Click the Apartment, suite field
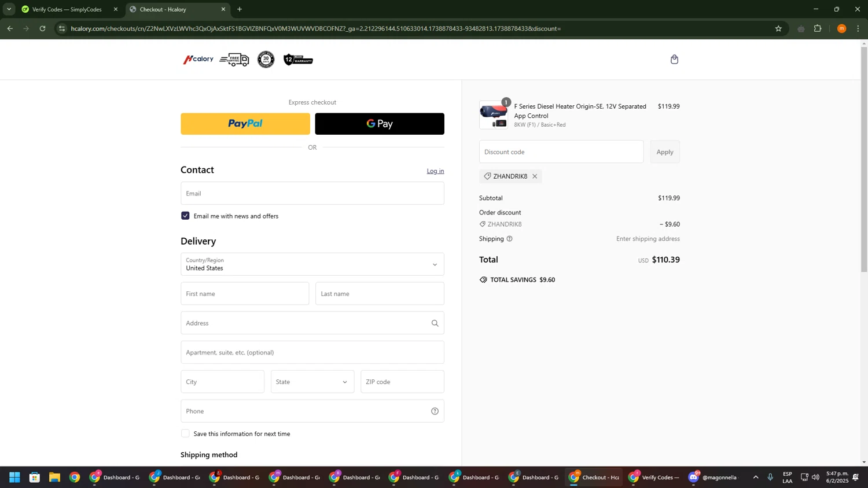The image size is (868, 488). tap(312, 353)
